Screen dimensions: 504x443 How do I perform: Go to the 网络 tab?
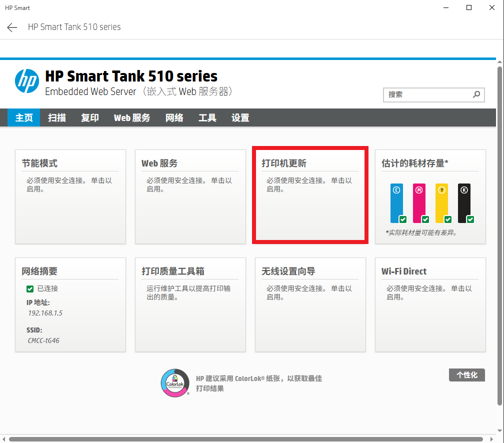coord(174,118)
